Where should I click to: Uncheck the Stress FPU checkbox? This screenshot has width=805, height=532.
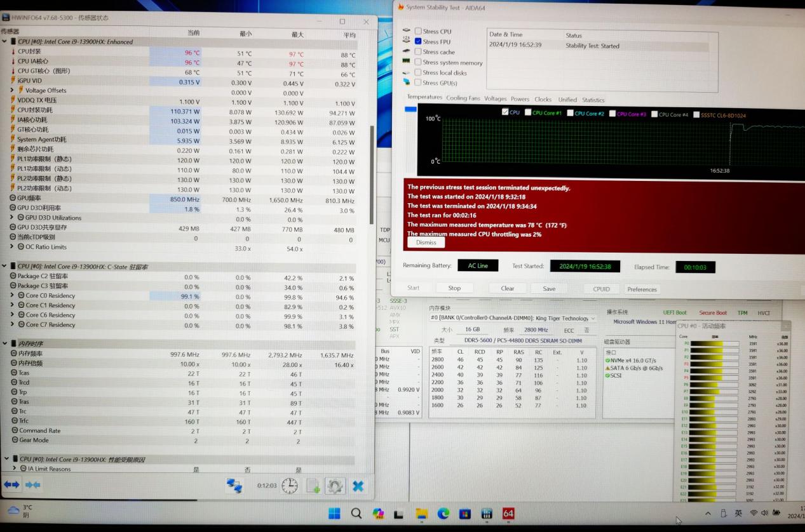(418, 41)
